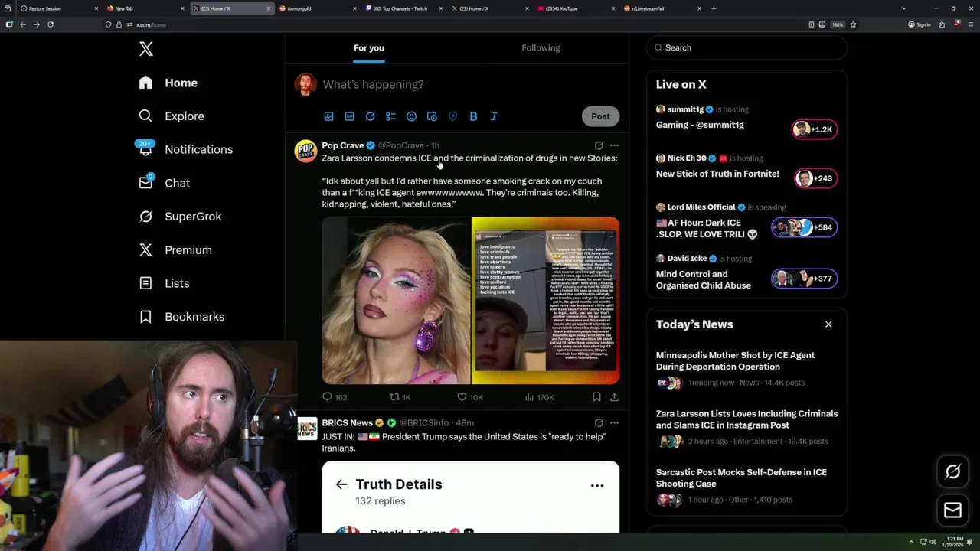Reload the page in browser
The width and height of the screenshot is (980, 551).
pyautogui.click(x=51, y=24)
